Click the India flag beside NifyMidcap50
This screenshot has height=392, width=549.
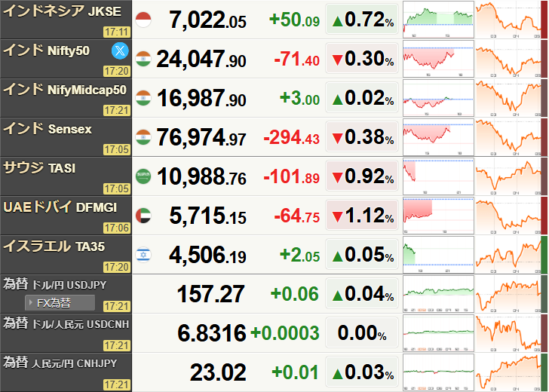click(x=143, y=98)
